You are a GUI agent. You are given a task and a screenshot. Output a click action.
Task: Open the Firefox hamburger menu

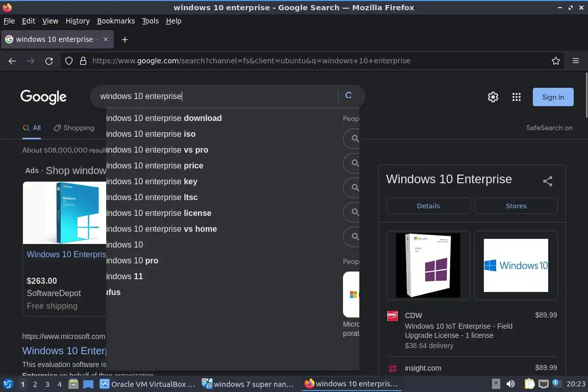(576, 61)
